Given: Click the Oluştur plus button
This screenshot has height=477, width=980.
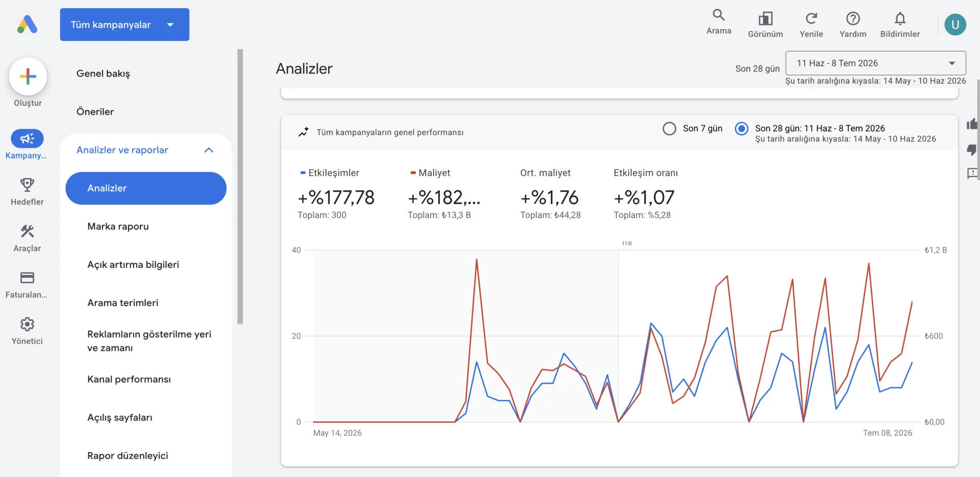Looking at the screenshot, I should 28,77.
